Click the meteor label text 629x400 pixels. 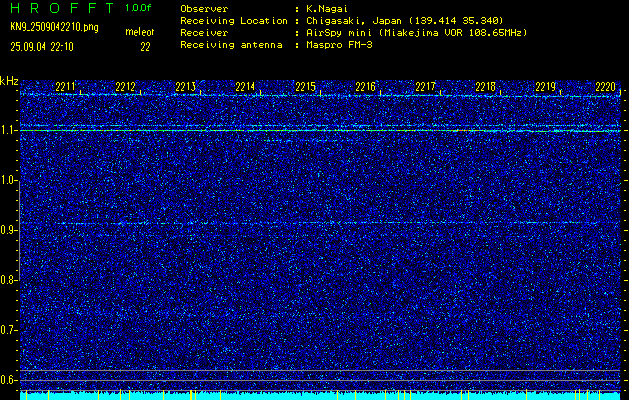pyautogui.click(x=140, y=32)
